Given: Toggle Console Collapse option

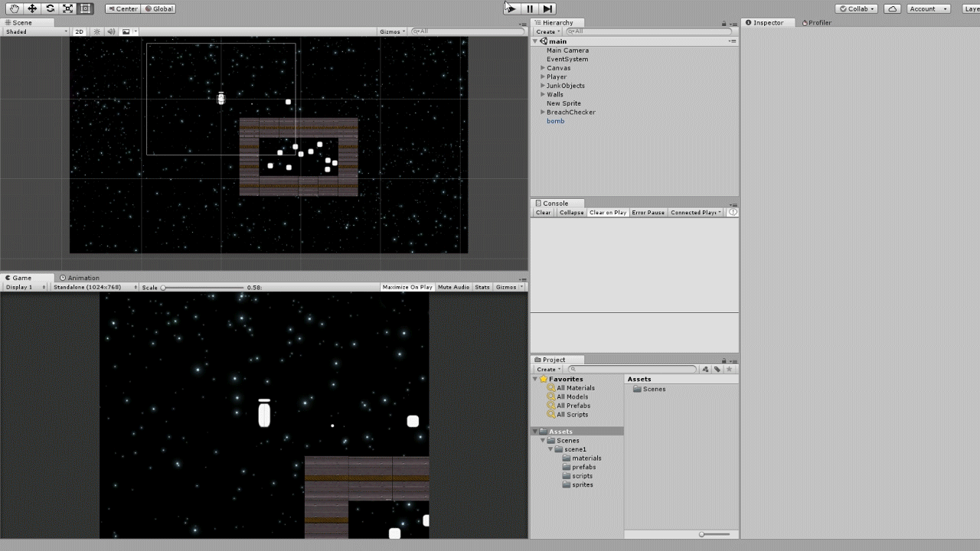Looking at the screenshot, I should [571, 212].
